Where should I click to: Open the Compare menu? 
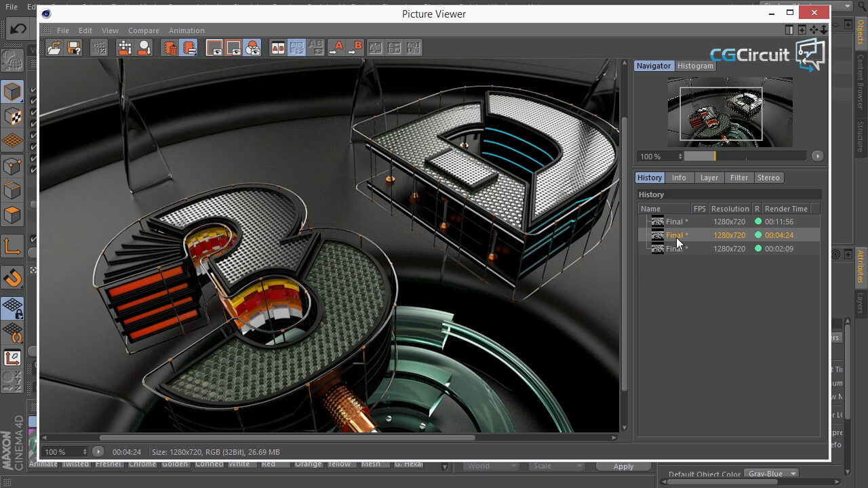click(144, 30)
